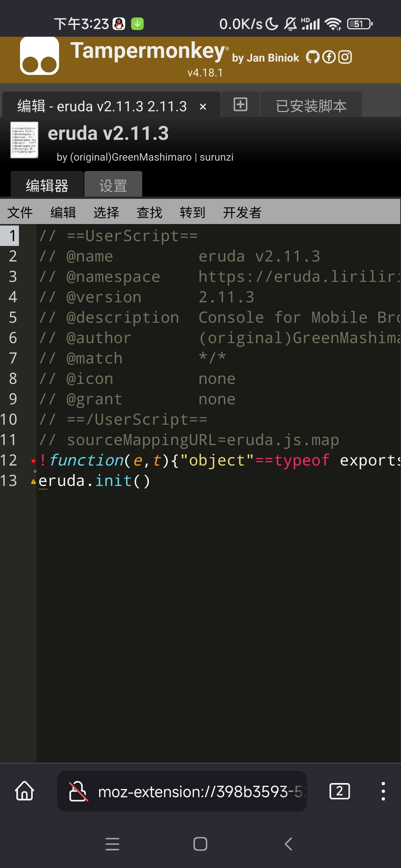This screenshot has width=401, height=868.
Task: Click line number 7 in the gutter
Action: click(x=13, y=358)
